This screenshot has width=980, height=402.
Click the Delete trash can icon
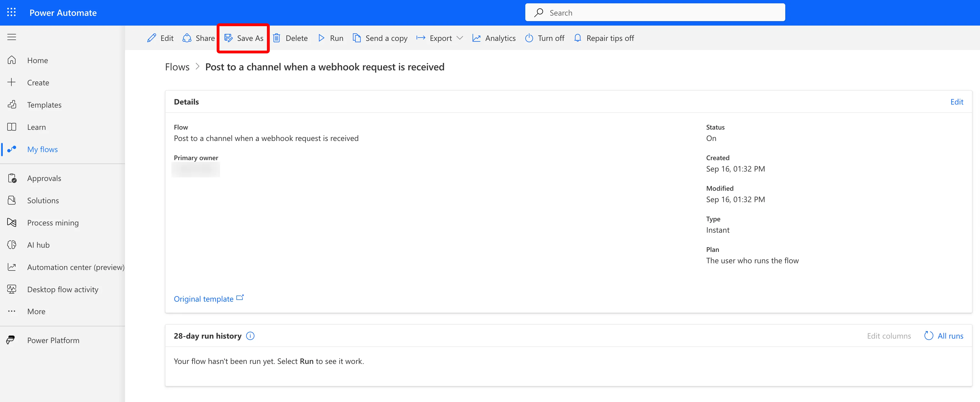pyautogui.click(x=277, y=38)
